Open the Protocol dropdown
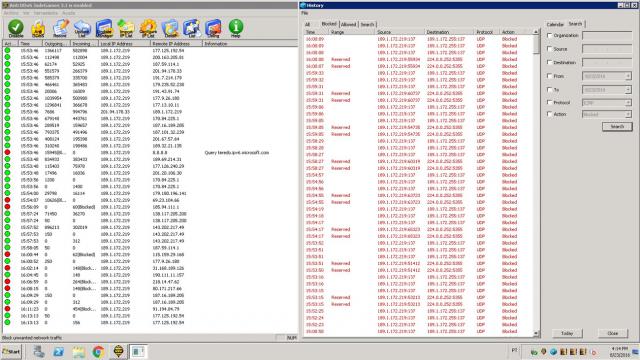Image resolution: width=640 pixels, height=360 pixels. [628, 103]
